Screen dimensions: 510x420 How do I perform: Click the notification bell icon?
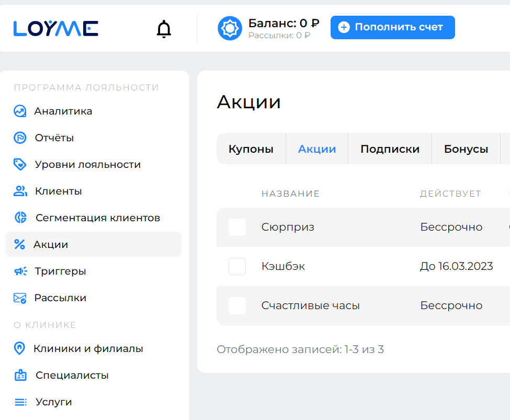pyautogui.click(x=163, y=29)
